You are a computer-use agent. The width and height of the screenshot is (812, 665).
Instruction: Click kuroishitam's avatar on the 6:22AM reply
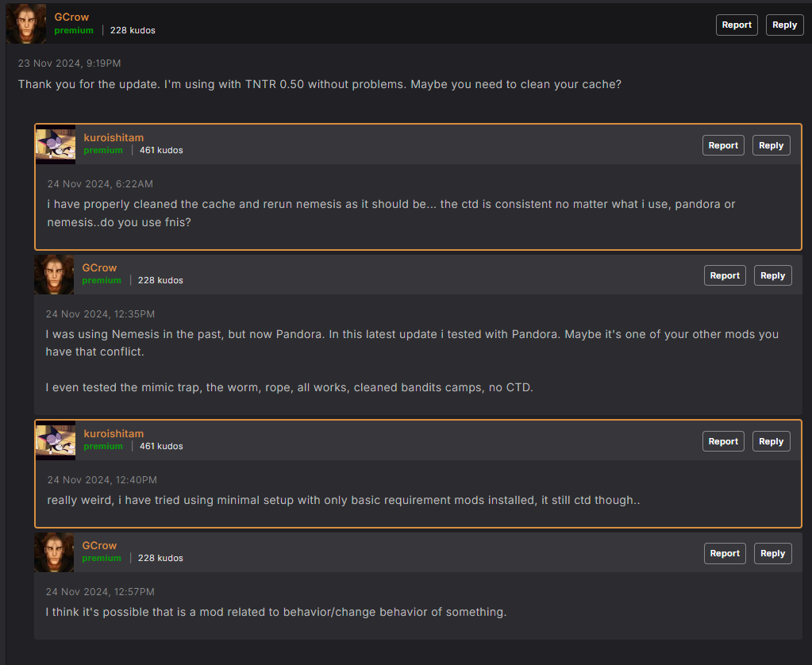tap(56, 144)
